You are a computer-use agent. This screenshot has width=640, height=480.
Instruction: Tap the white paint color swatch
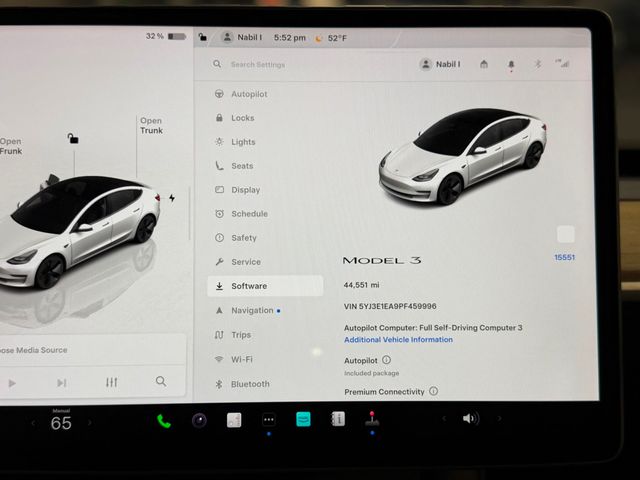(566, 234)
